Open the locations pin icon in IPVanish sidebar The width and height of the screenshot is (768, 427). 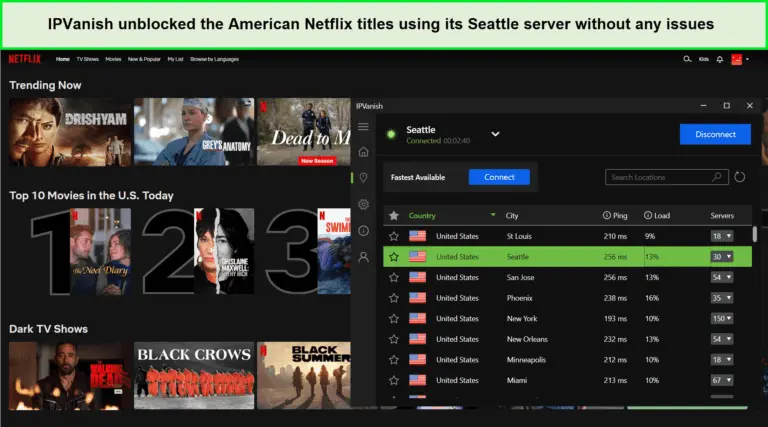click(363, 178)
